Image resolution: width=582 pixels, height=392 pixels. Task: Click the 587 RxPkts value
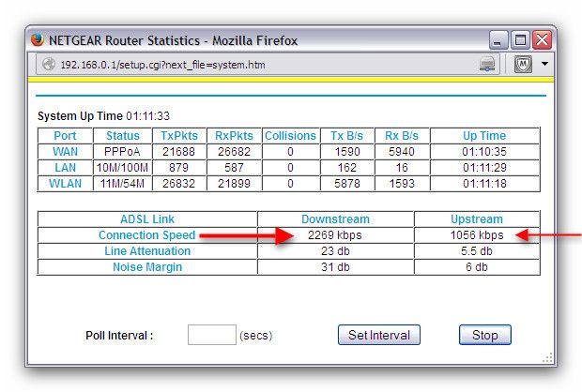(234, 168)
